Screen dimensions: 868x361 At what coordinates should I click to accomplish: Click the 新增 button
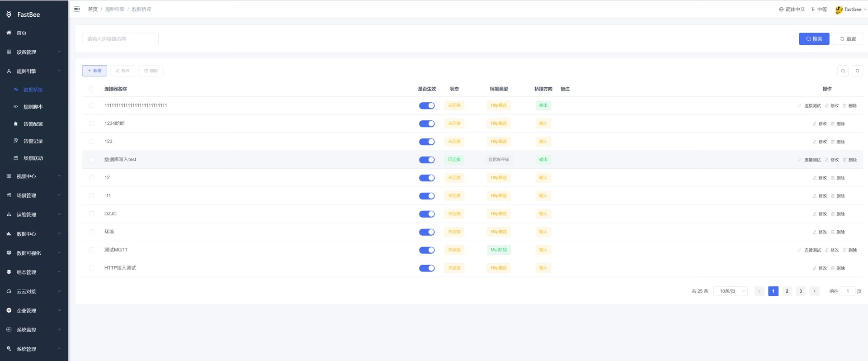94,71
